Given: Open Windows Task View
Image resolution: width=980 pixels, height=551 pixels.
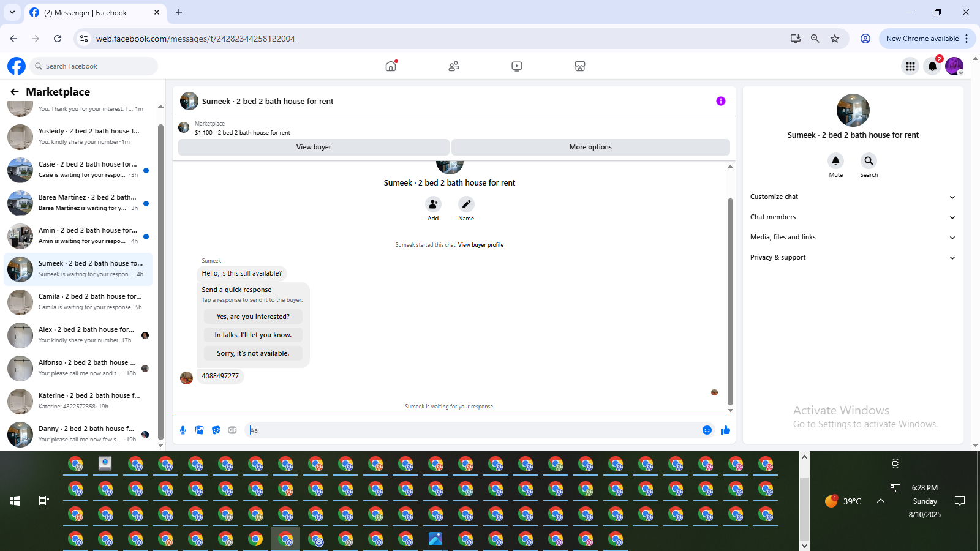Looking at the screenshot, I should click(x=44, y=501).
